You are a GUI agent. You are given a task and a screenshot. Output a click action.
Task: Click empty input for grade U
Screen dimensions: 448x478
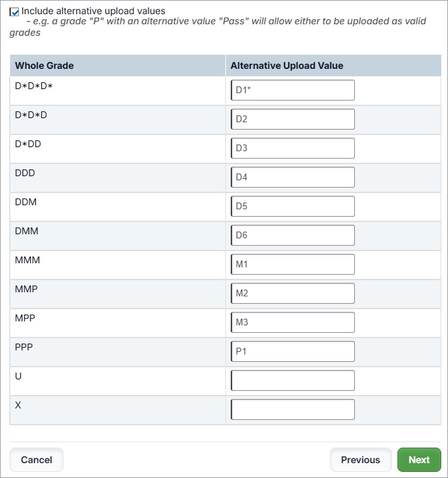(x=292, y=381)
